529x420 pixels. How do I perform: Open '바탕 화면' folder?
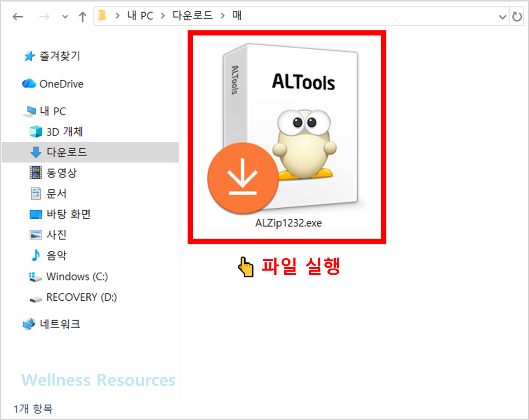68,214
